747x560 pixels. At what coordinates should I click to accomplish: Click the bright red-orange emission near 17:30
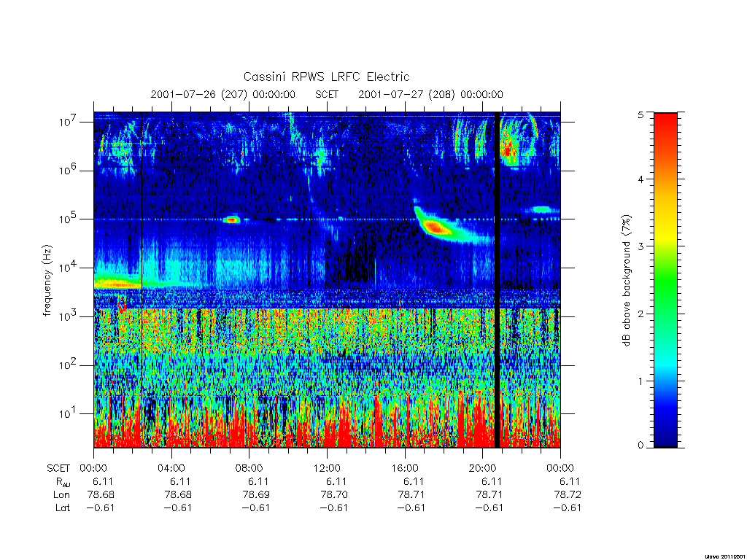click(x=436, y=227)
